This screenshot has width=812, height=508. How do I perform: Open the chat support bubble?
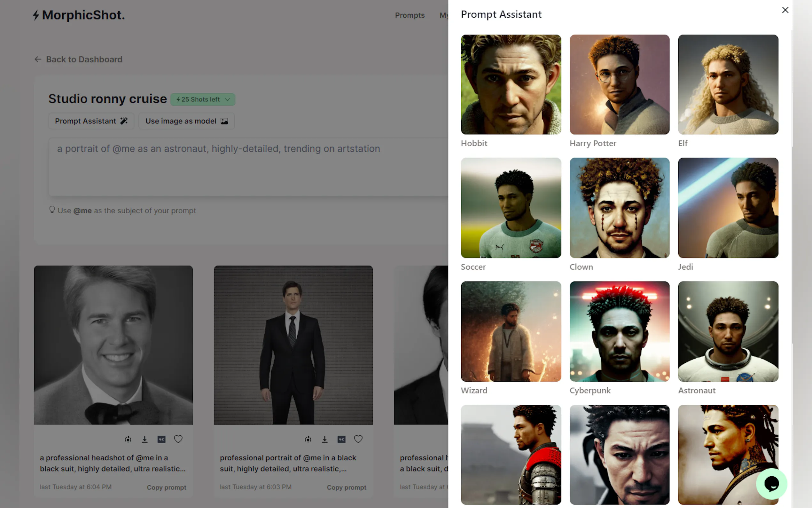coord(771,484)
